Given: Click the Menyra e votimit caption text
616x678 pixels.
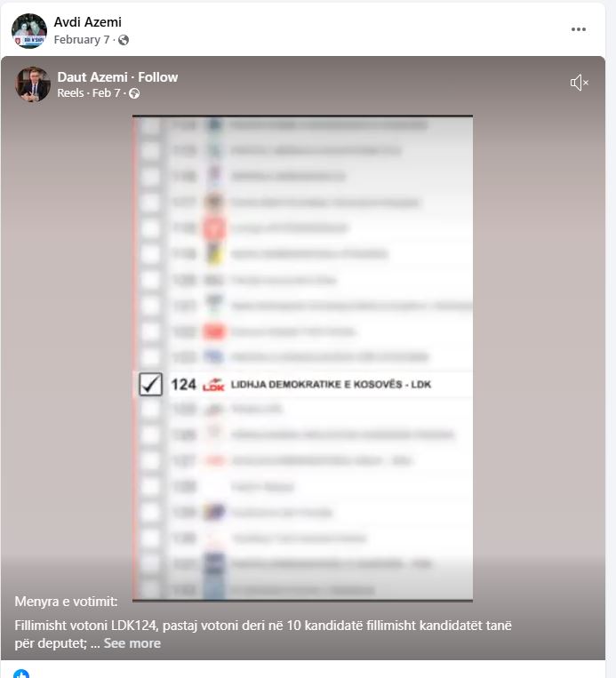Looking at the screenshot, I should [66, 602].
